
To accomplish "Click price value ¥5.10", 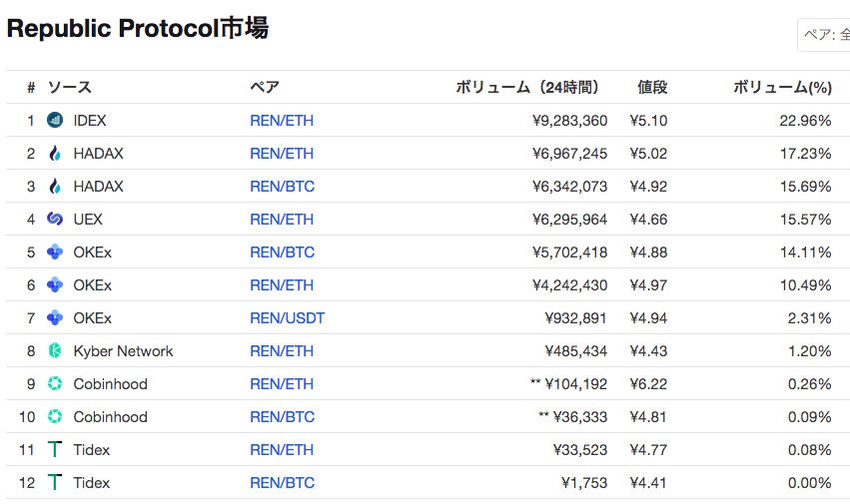I will point(648,121).
